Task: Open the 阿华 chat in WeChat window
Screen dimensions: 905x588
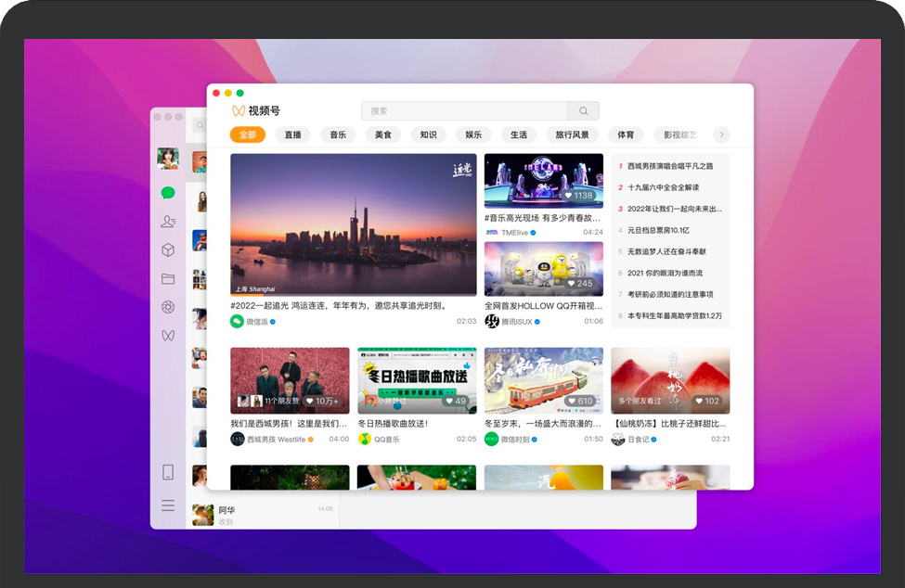Action: pos(263,515)
